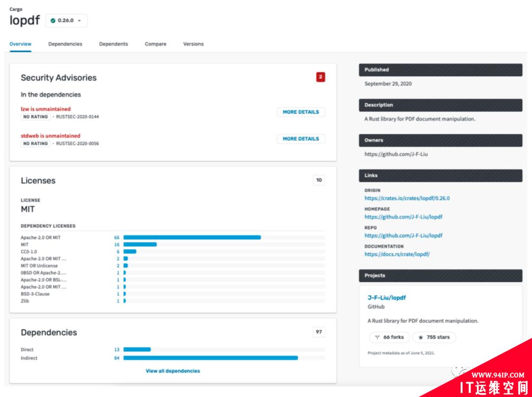The width and height of the screenshot is (532, 397).
Task: Open the Dependents tab
Action: pyautogui.click(x=113, y=44)
